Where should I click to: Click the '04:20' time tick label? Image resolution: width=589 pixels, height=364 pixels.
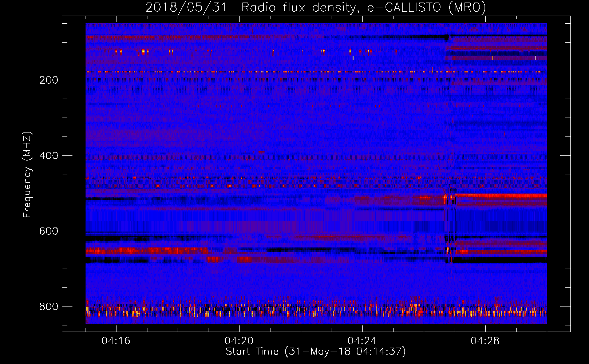pyautogui.click(x=239, y=341)
